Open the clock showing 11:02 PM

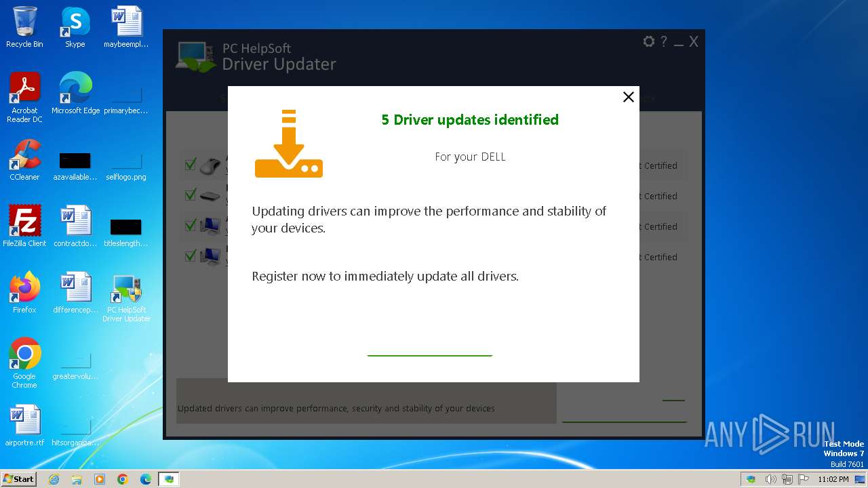tap(833, 479)
